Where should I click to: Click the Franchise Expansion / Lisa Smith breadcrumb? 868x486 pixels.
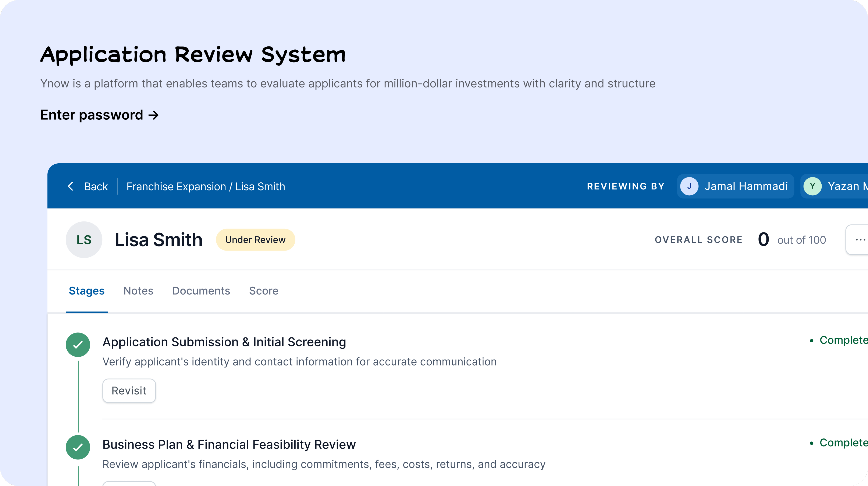click(x=206, y=186)
